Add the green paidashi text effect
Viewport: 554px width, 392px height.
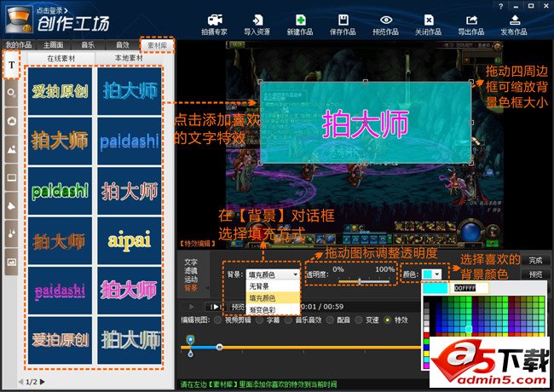(x=60, y=191)
